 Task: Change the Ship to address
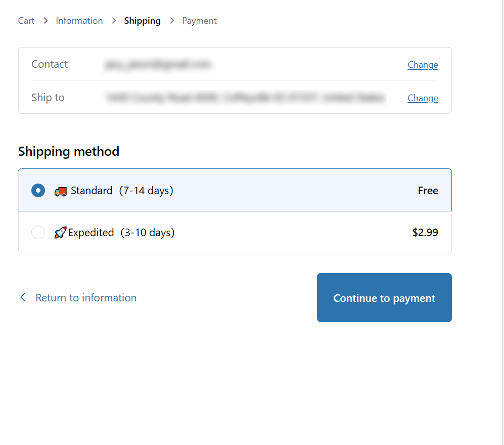[423, 98]
